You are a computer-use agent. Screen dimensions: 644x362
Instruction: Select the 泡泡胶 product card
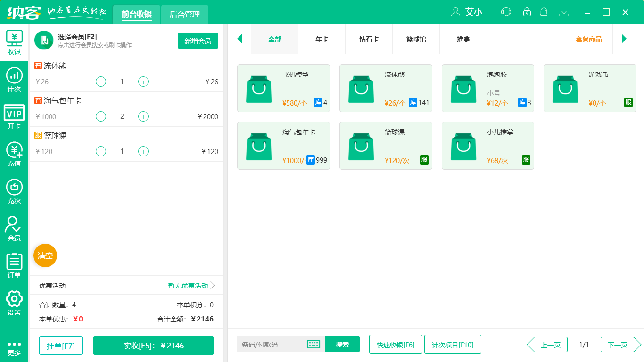coord(487,88)
